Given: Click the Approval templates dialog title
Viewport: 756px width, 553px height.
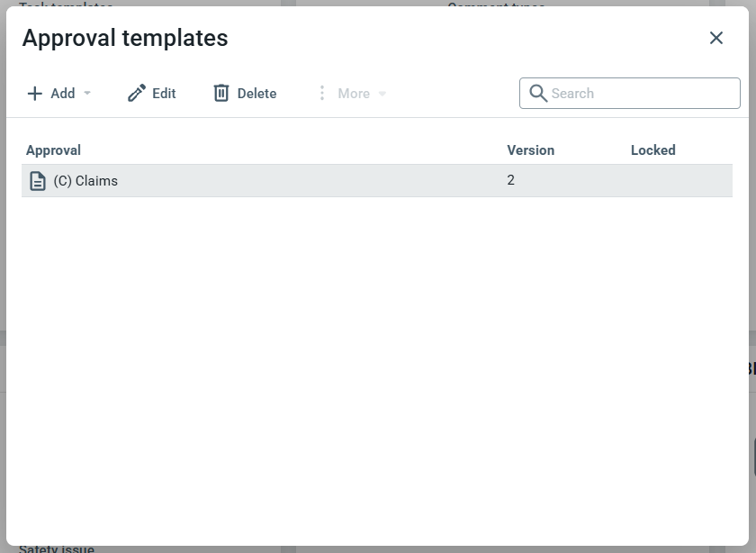Looking at the screenshot, I should click(x=125, y=38).
